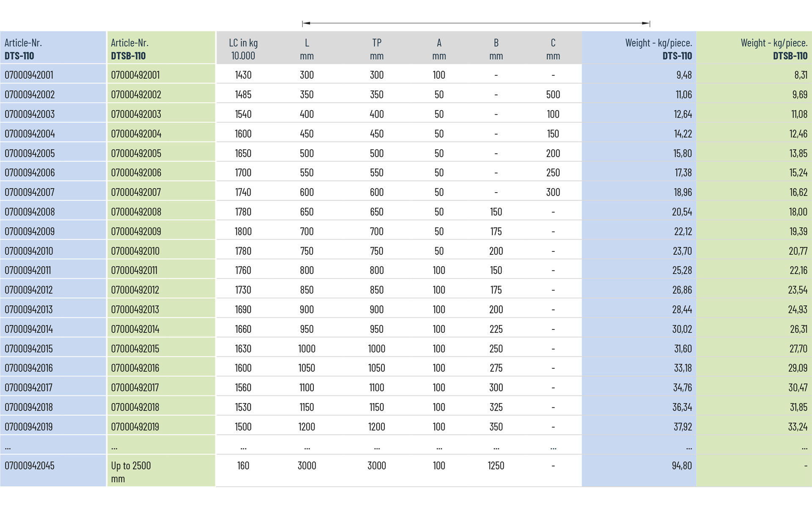Select the TP mm column header
Screen dimensions: 812x508
(x=376, y=49)
